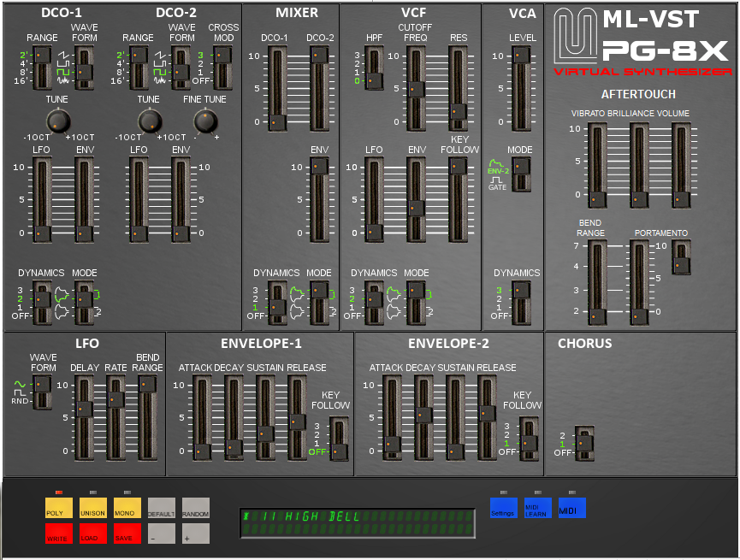The width and height of the screenshot is (740, 560).
Task: Click VCA MODE ENV-2/GATE switch
Action: (x=522, y=174)
